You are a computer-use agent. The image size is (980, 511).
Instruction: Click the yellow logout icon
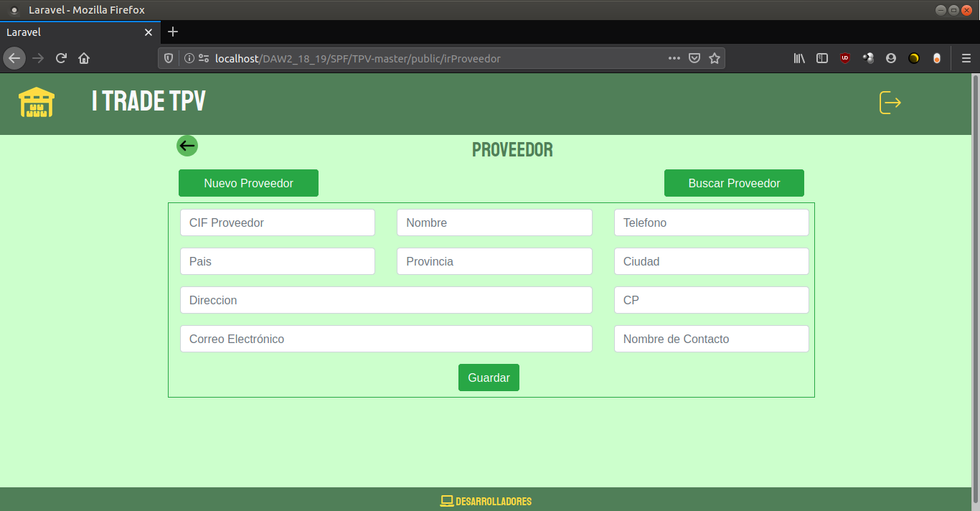pyautogui.click(x=890, y=103)
